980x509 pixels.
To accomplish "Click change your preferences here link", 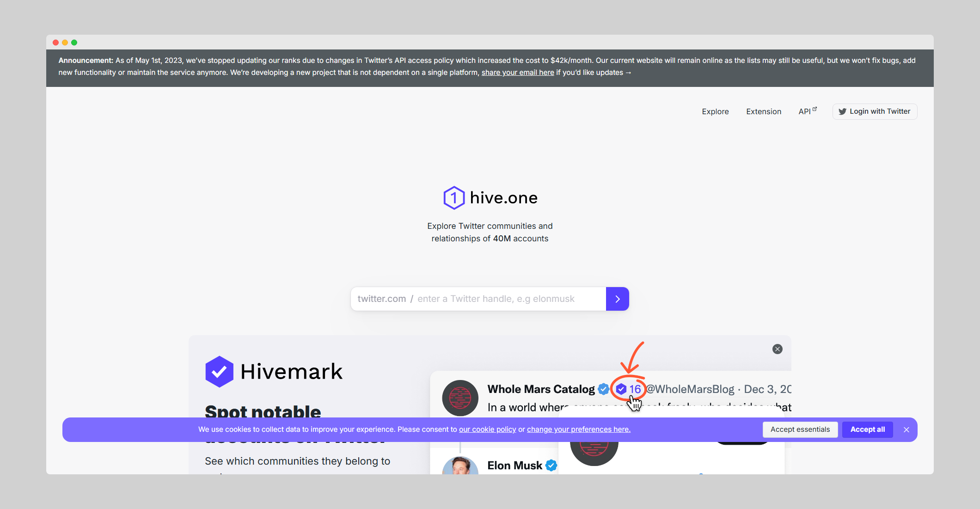I will (578, 429).
